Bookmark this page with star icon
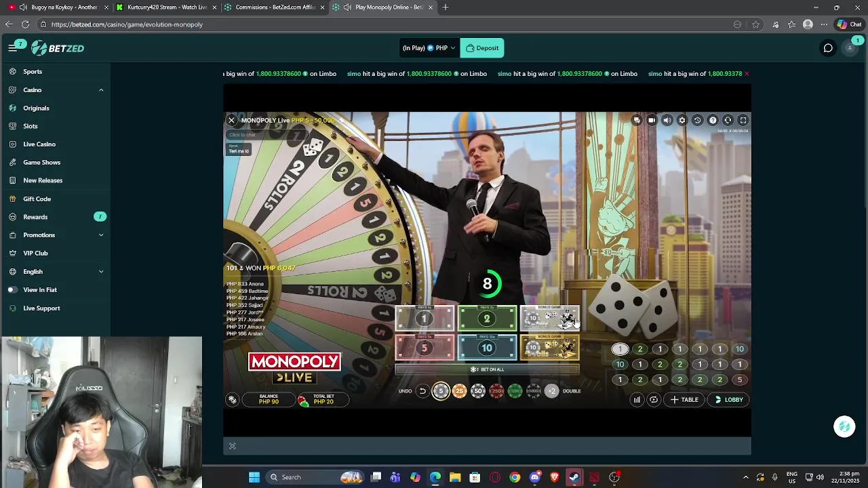The image size is (868, 488). point(755,24)
